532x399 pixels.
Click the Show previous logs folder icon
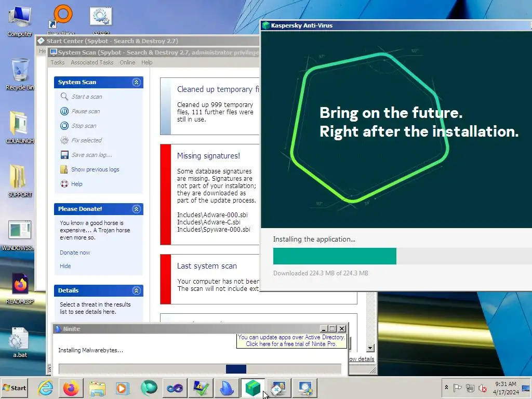[x=64, y=169]
